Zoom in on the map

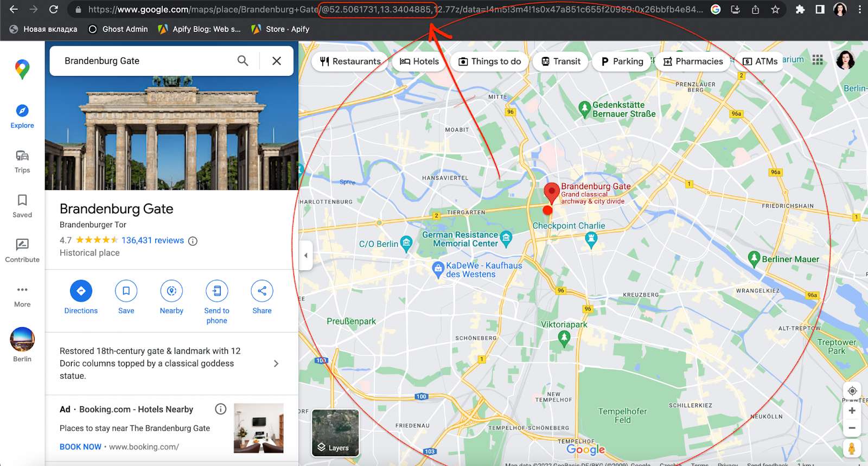(x=852, y=411)
